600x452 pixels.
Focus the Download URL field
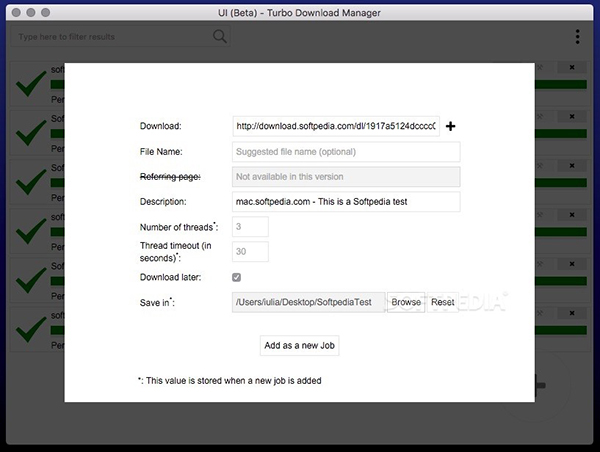pos(336,126)
